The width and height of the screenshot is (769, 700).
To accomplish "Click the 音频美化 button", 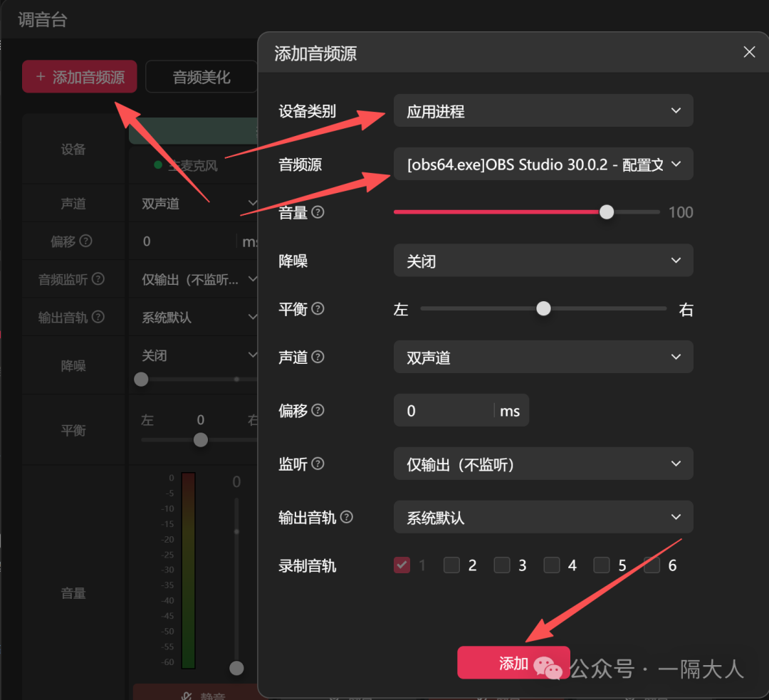I will [x=202, y=76].
